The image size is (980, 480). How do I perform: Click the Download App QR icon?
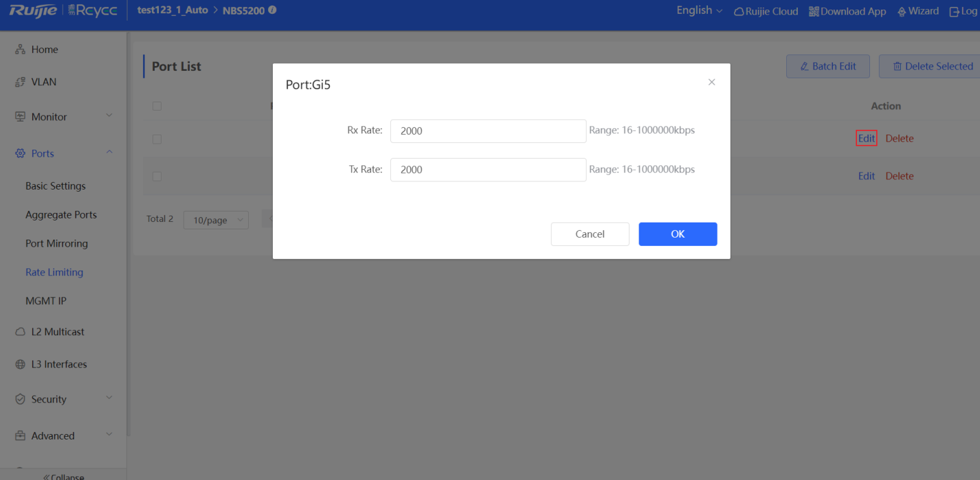(x=814, y=12)
